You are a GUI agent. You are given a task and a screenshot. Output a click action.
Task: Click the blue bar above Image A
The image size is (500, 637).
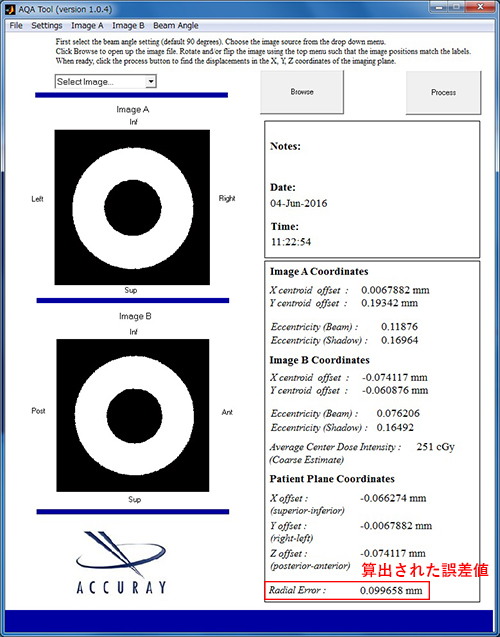pos(131,95)
